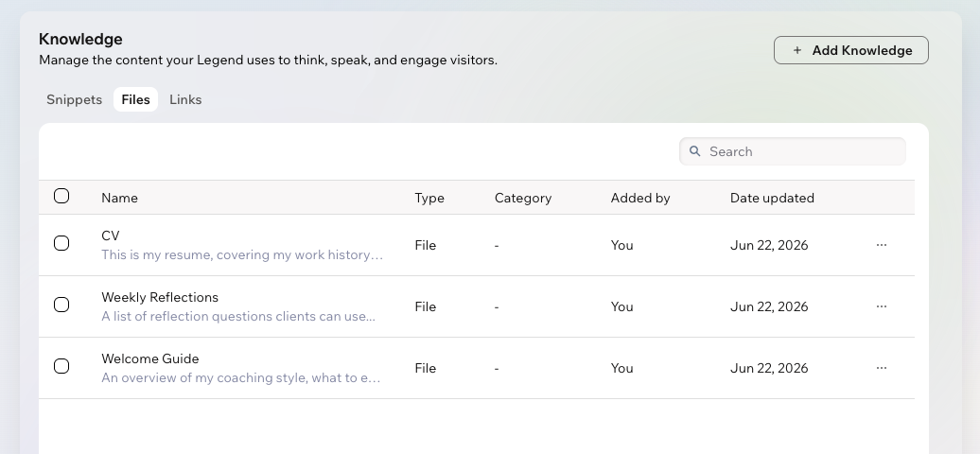The height and width of the screenshot is (454, 980).
Task: Open the Welcome Guide file name
Action: [150, 358]
